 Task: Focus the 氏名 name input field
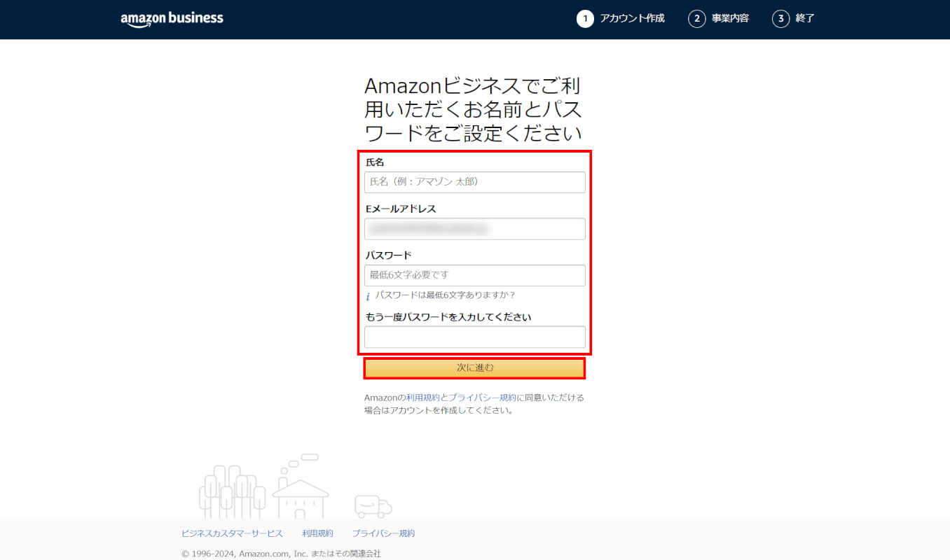(x=475, y=182)
